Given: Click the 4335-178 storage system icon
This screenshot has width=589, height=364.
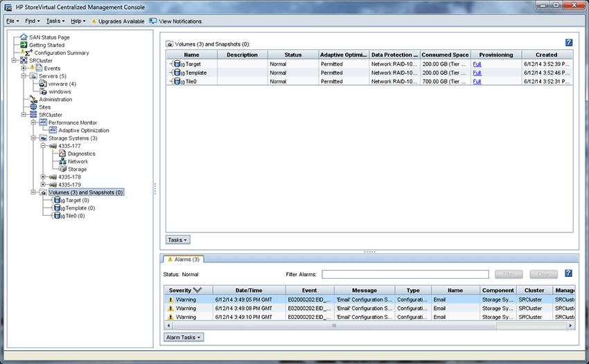Looking at the screenshot, I should click(53, 176).
